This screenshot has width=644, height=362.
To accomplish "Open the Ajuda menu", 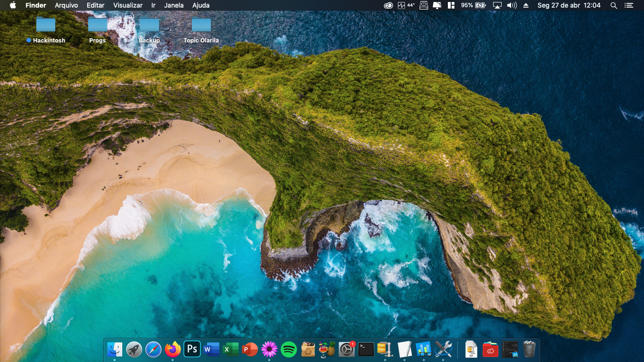I will coord(201,5).
